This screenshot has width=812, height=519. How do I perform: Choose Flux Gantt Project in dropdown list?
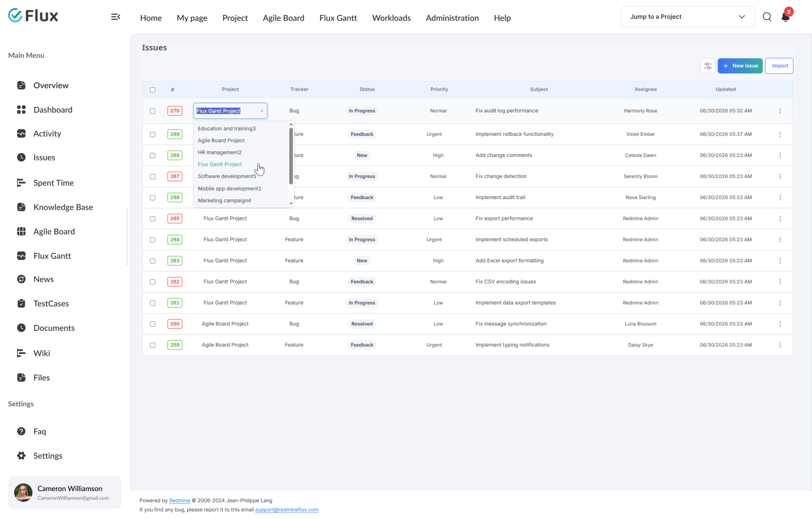220,164
